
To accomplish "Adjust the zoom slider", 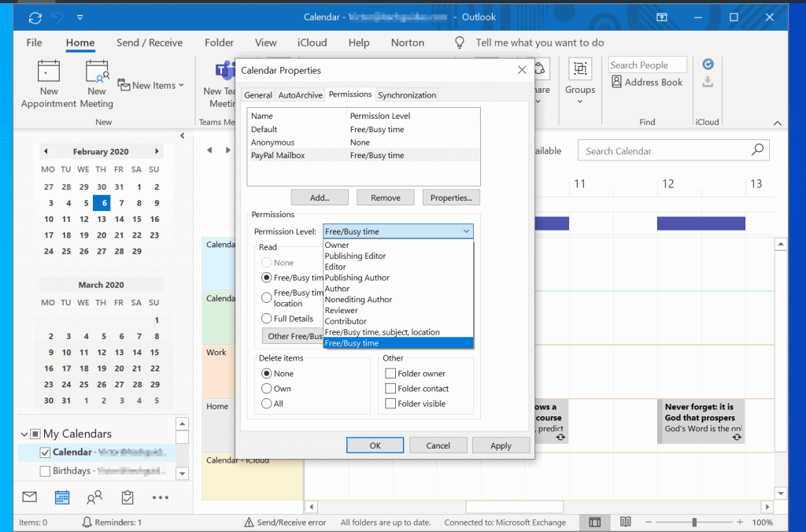I will point(696,522).
